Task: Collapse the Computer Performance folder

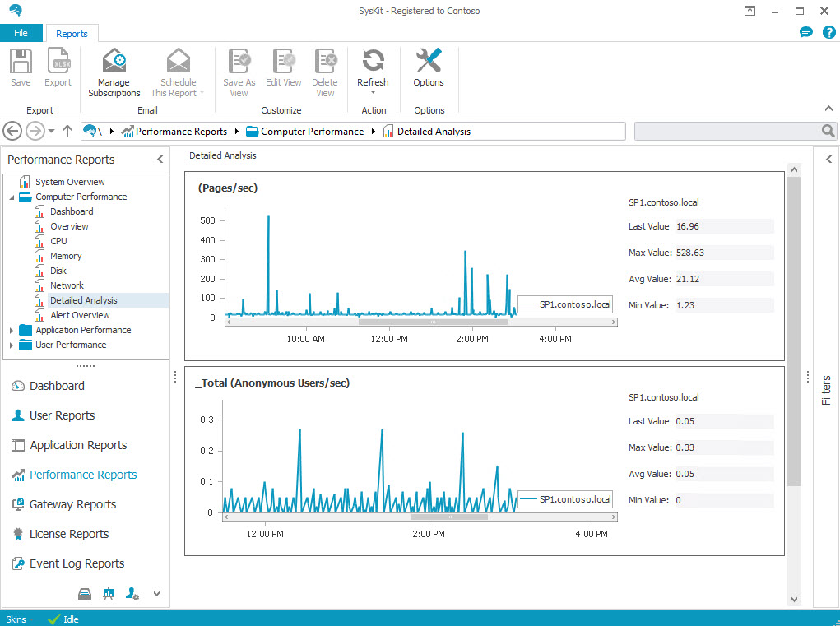Action: pyautogui.click(x=12, y=197)
